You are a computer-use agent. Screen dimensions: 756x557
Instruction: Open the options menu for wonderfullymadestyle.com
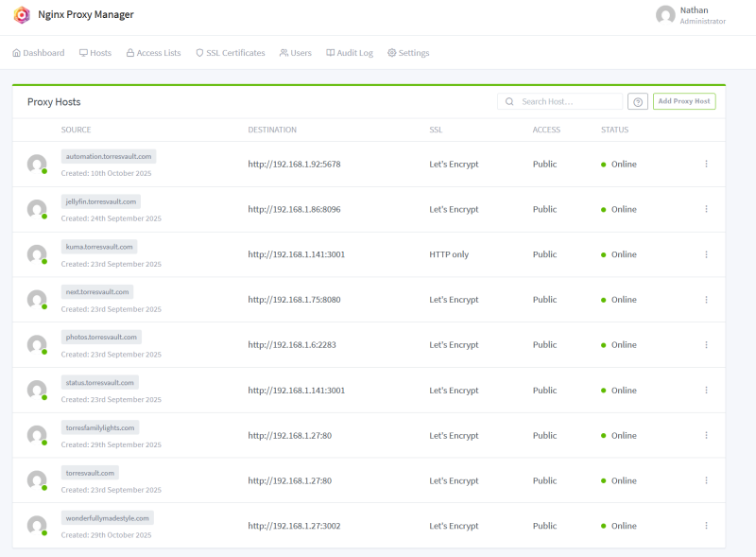pos(706,526)
